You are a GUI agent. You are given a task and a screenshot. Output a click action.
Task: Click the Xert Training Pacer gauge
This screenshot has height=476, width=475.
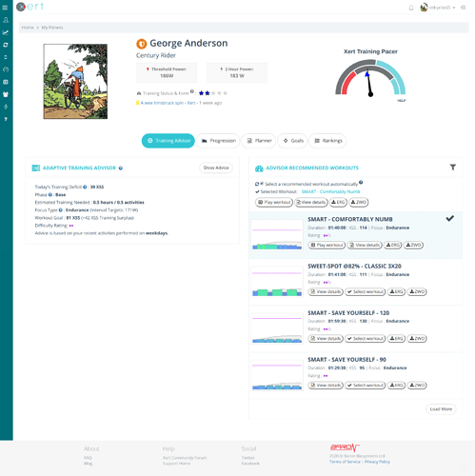[x=370, y=78]
